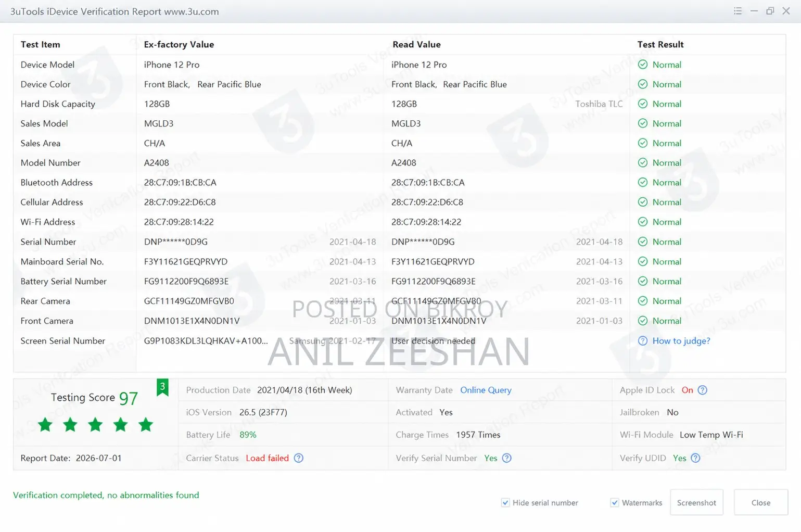
Task: Click the Test Result column header
Action: click(x=660, y=44)
